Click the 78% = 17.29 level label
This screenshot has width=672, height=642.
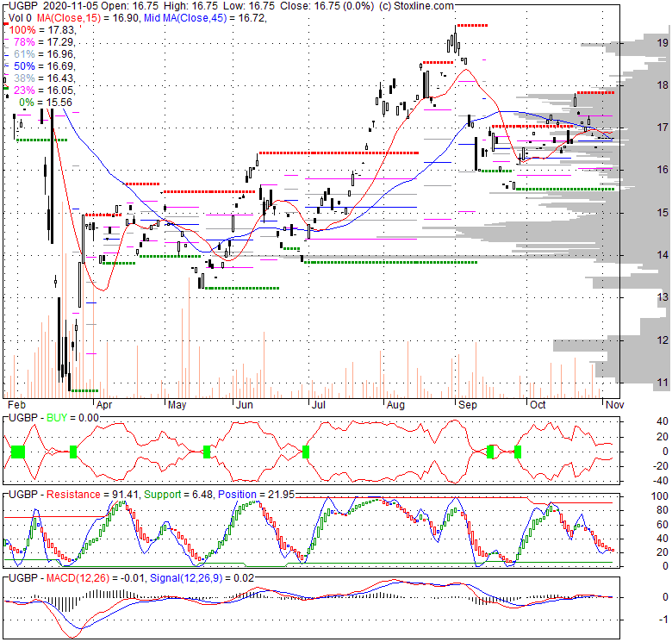point(44,42)
